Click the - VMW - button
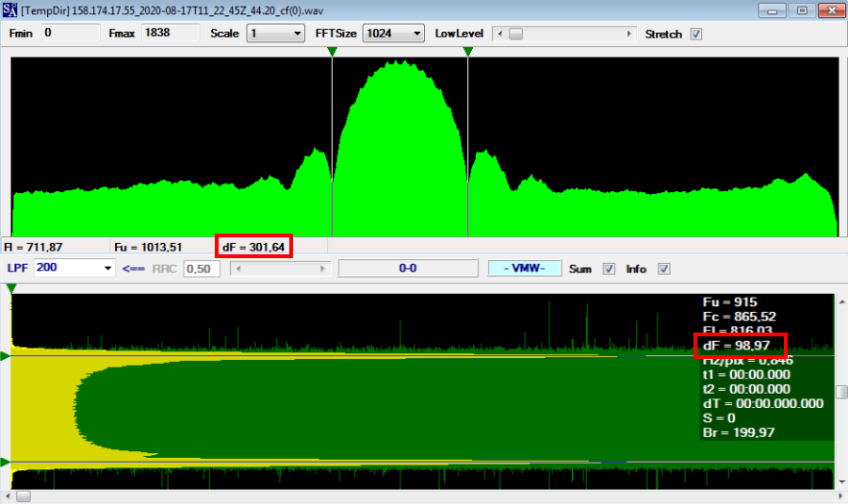The image size is (848, 504). click(x=524, y=268)
